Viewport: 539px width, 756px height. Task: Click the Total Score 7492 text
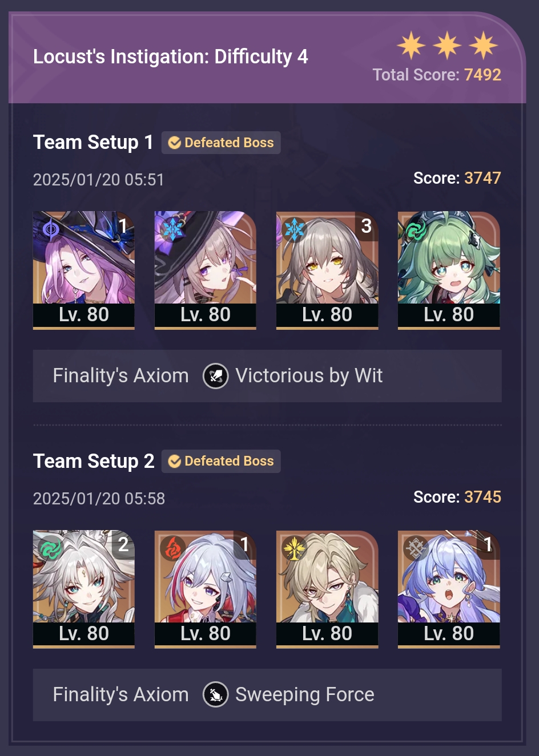coord(437,75)
